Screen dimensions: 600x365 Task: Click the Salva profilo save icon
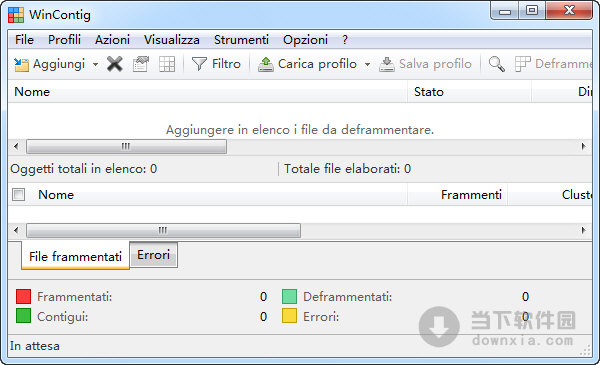click(386, 64)
